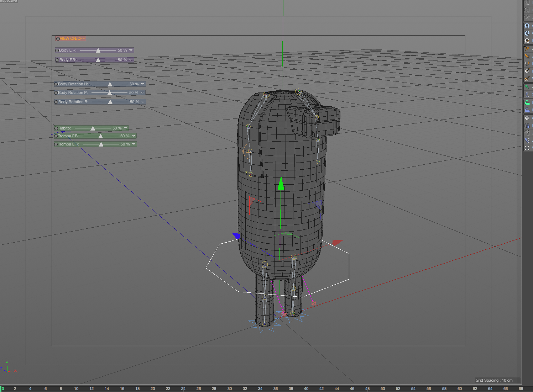Toggle keyframe circle for Trompa F.B
The height and width of the screenshot is (392, 533).
click(56, 136)
